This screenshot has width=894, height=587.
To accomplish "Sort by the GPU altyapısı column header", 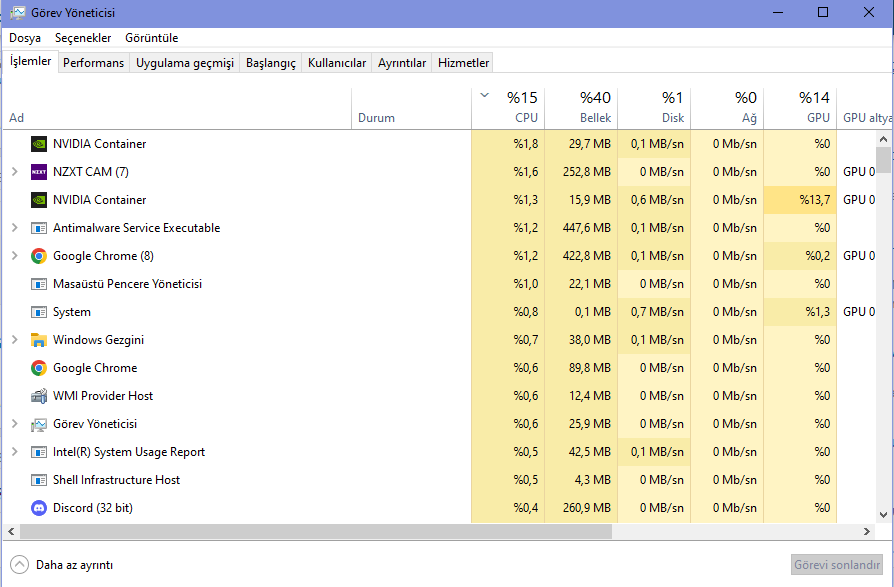I will click(x=865, y=108).
